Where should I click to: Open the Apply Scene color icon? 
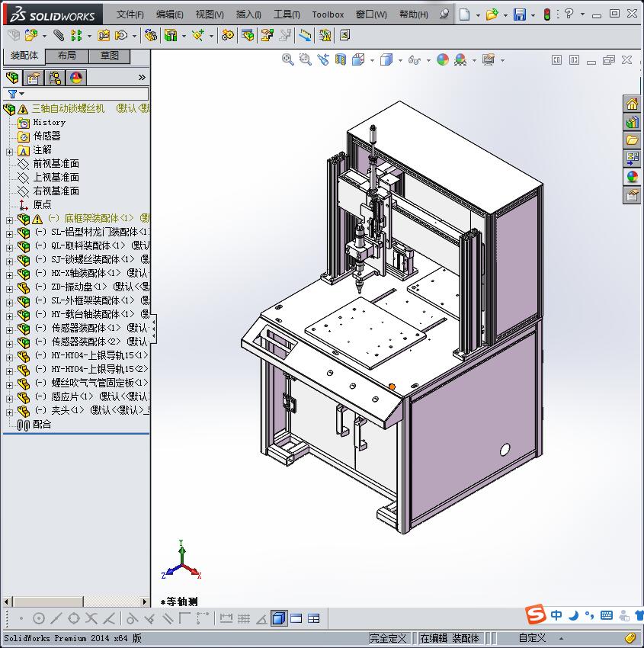click(460, 60)
